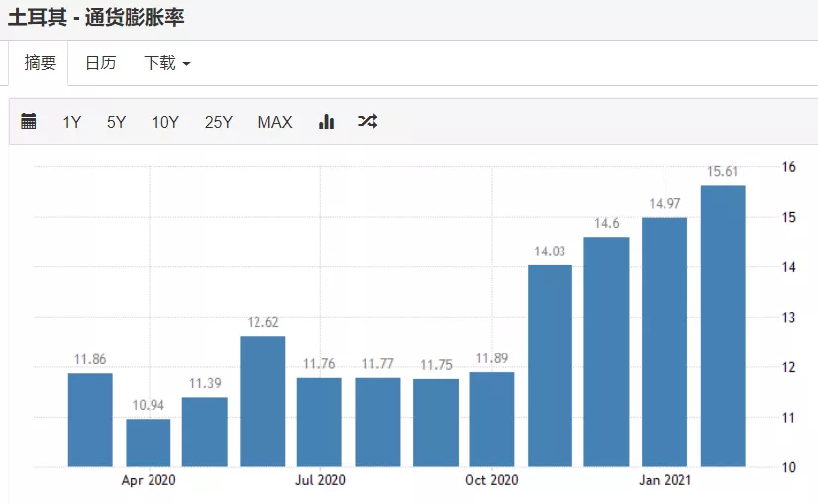Select the 1Y time range
Viewport: 818px width, 504px height.
coord(72,122)
